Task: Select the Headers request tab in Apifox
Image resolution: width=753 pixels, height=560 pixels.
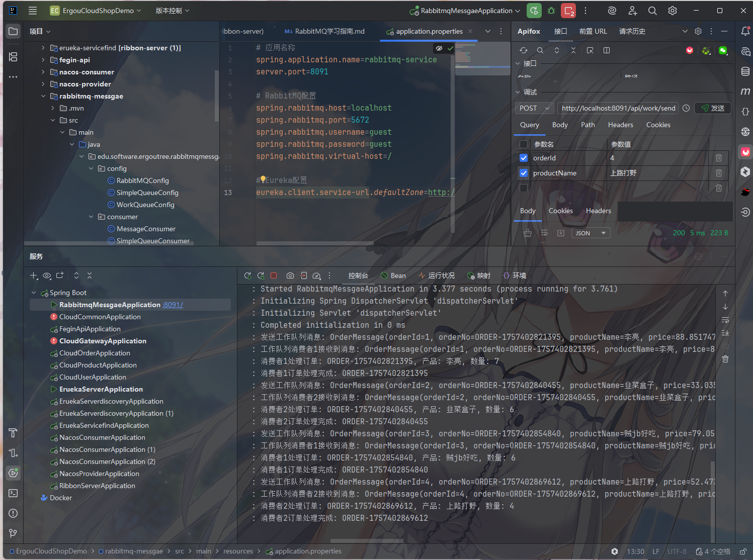Action: (x=620, y=125)
